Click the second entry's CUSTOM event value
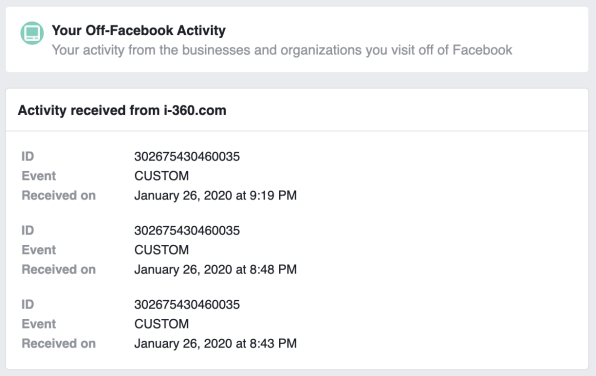 click(162, 250)
